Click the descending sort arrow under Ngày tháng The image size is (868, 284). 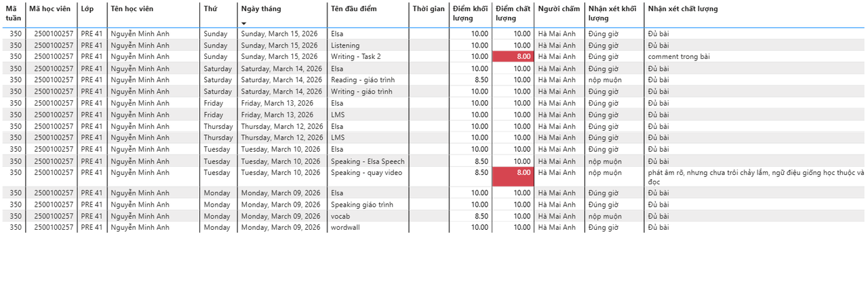pyautogui.click(x=244, y=24)
